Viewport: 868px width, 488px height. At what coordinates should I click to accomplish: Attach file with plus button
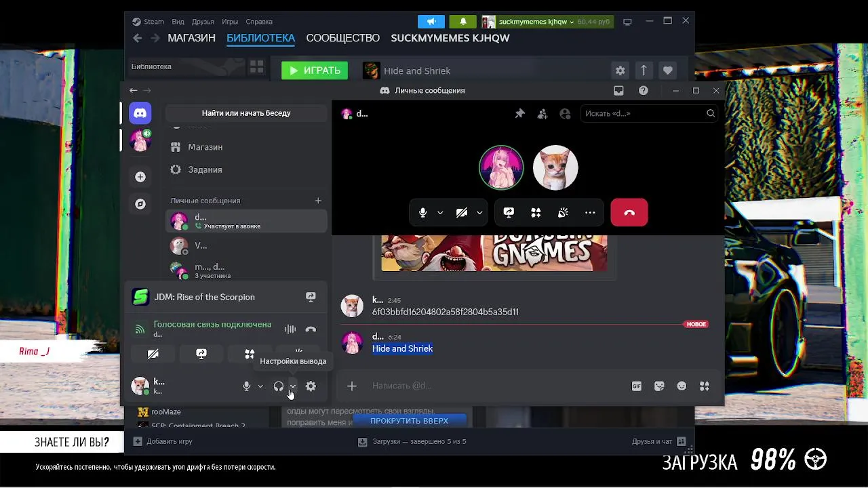tap(352, 386)
